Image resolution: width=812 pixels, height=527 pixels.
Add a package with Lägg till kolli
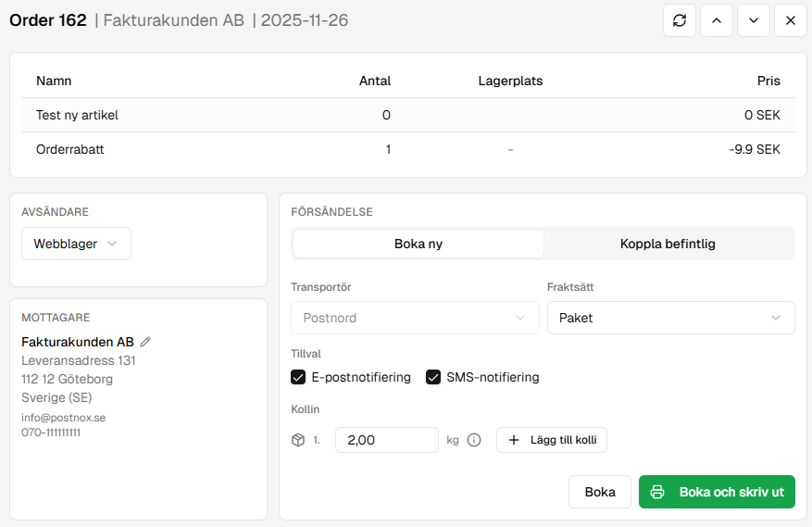(x=552, y=440)
